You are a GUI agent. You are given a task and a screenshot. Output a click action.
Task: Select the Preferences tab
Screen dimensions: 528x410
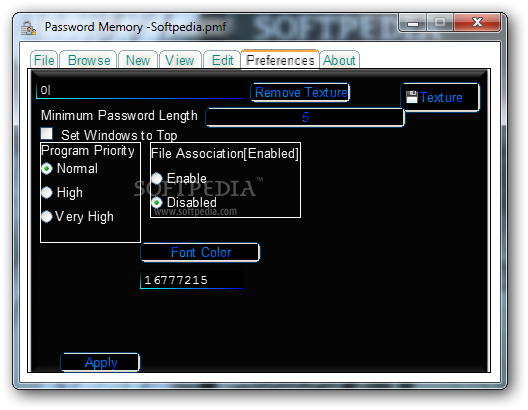click(x=280, y=60)
